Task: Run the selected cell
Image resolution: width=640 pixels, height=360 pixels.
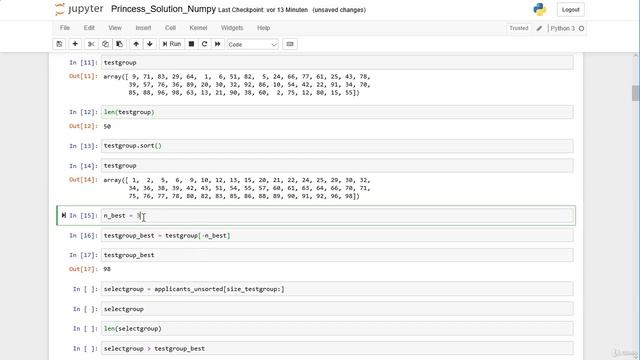Action: (172, 44)
